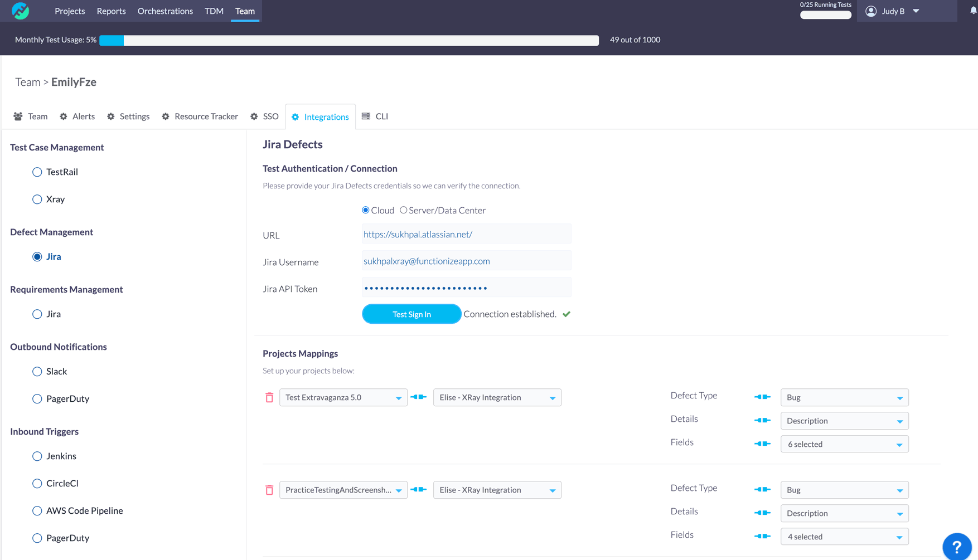Click connector icon for first Defect Type
978x560 pixels.
pyautogui.click(x=762, y=397)
